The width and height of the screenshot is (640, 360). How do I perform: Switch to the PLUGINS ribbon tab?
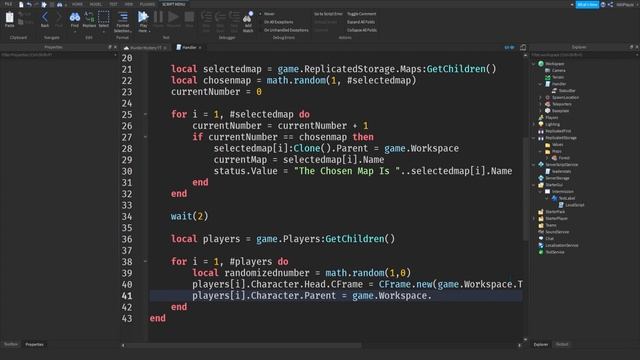click(147, 4)
